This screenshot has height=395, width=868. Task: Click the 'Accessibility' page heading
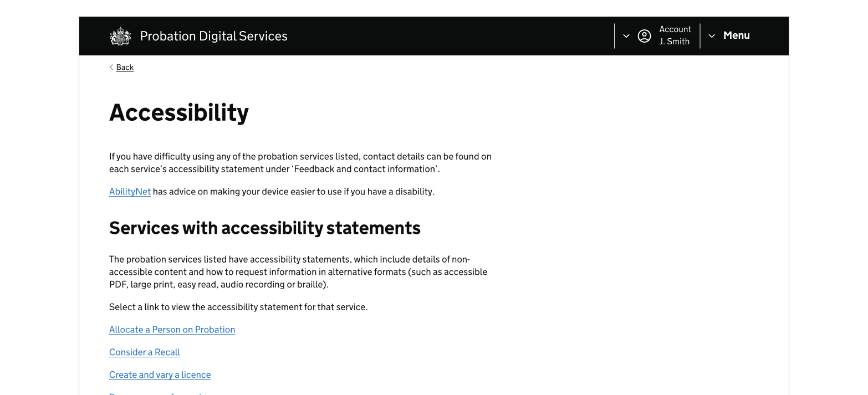[178, 112]
